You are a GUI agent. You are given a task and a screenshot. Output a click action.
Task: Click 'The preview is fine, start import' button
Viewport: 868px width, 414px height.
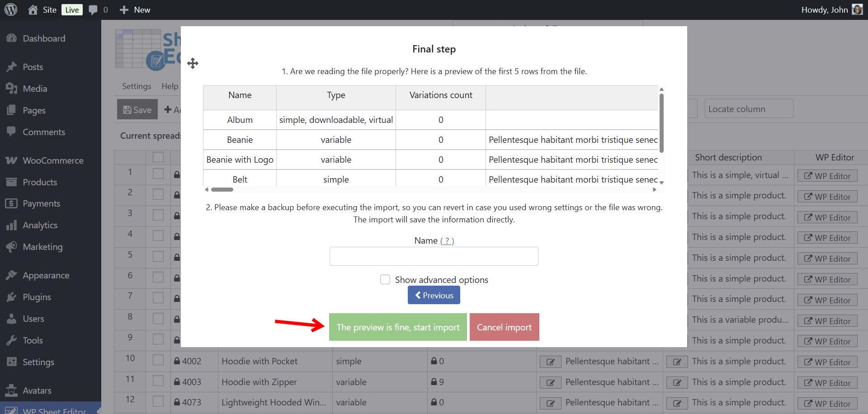[398, 327]
